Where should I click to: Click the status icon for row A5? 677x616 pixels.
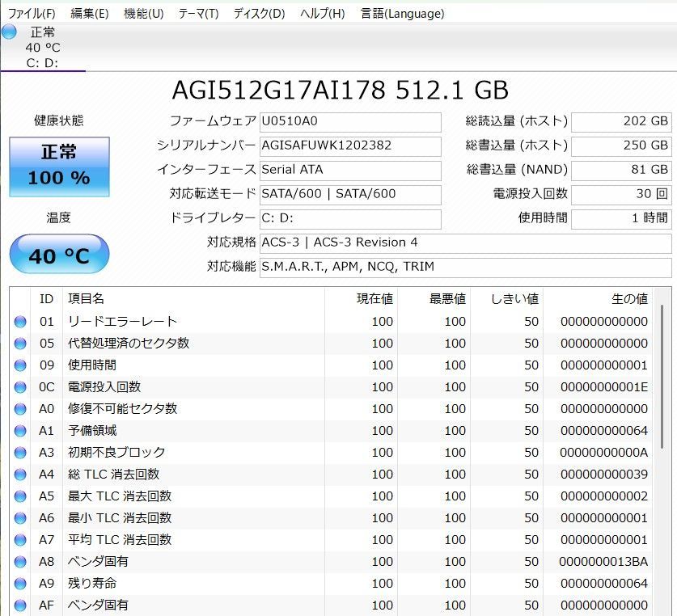click(x=20, y=496)
